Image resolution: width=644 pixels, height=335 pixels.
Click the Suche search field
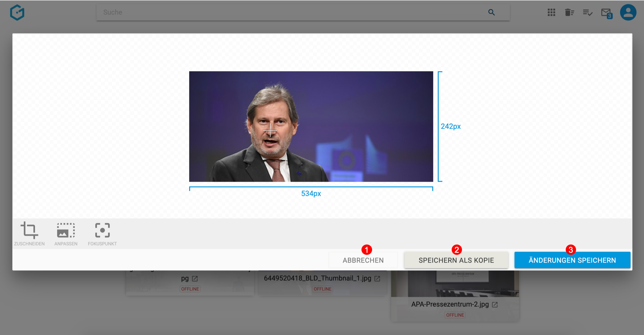303,12
